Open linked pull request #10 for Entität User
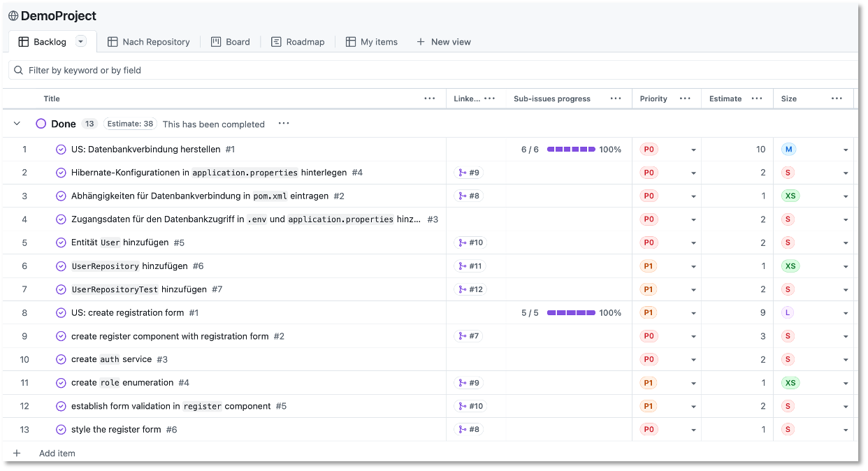Viewport: 868px width, 471px height. 470,242
